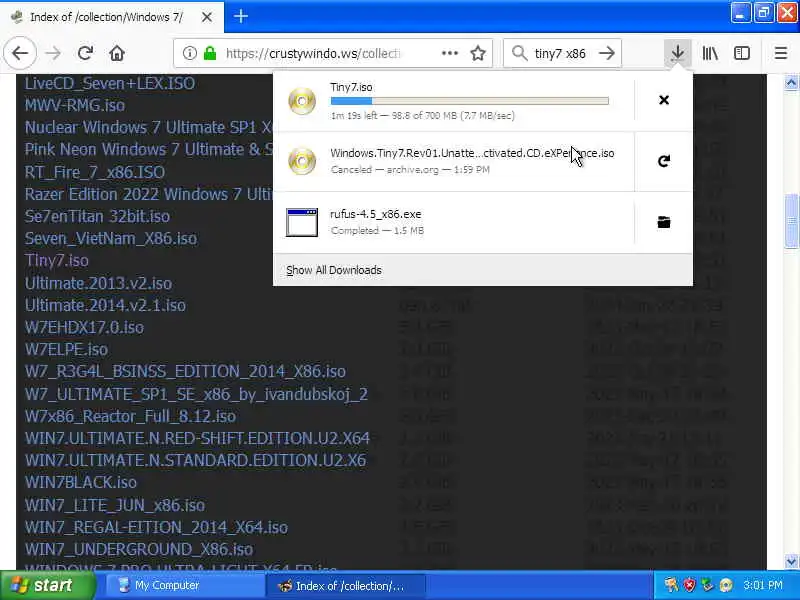Screen dimensions: 800x600
Task: Open the browser home page
Action: click(x=117, y=53)
